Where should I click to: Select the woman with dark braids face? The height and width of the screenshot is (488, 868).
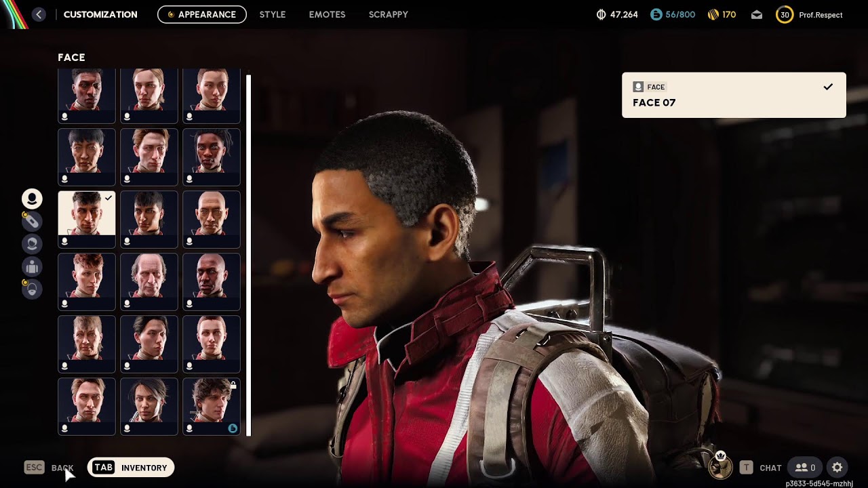[x=212, y=157]
